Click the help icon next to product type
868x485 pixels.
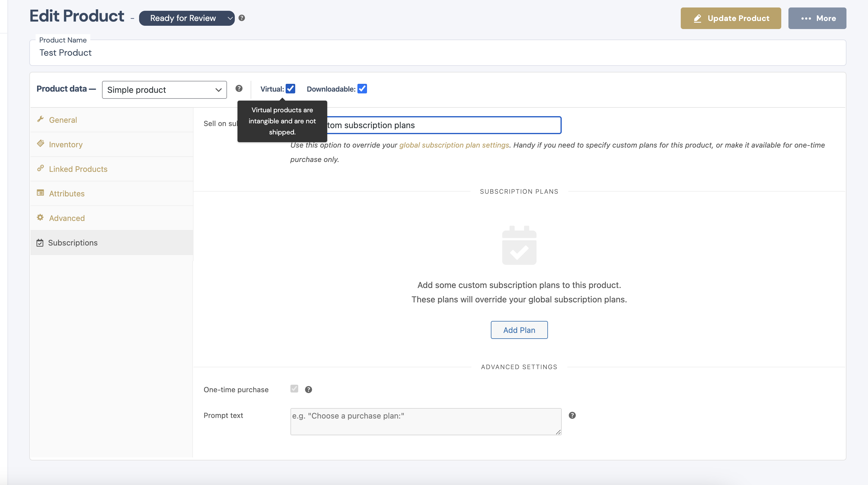point(239,88)
